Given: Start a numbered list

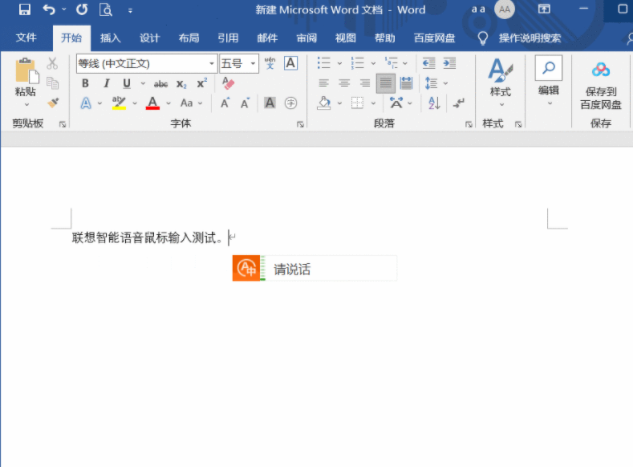Looking at the screenshot, I should (357, 63).
